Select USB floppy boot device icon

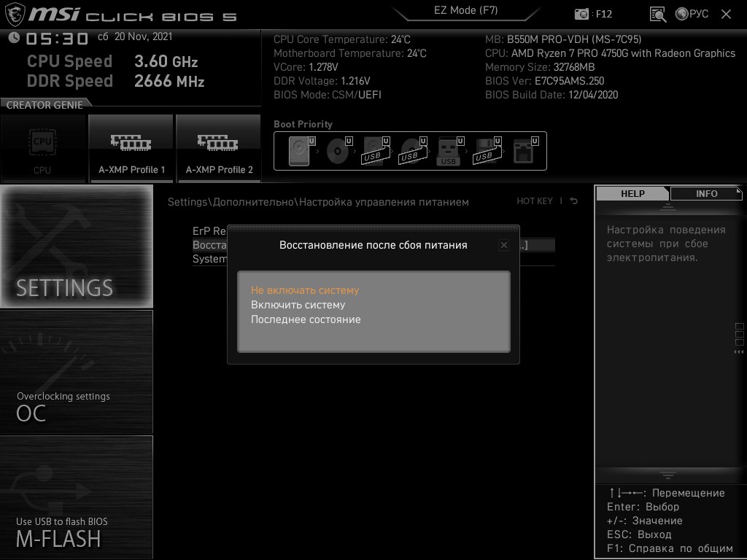click(x=487, y=151)
